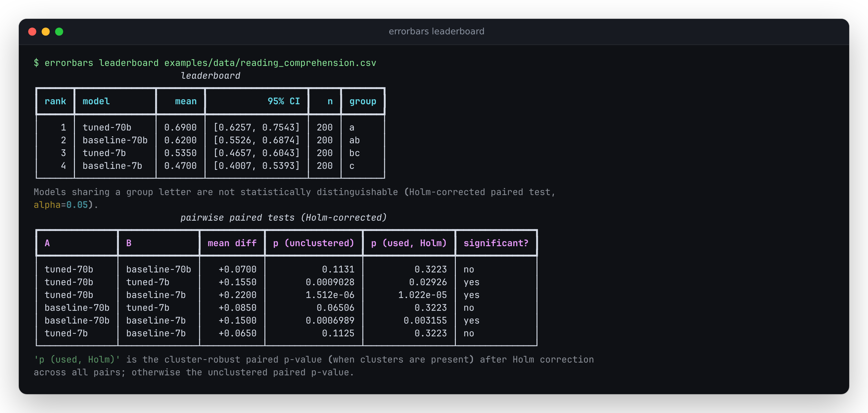Click the Holm p-value 0.003155

pyautogui.click(x=425, y=321)
